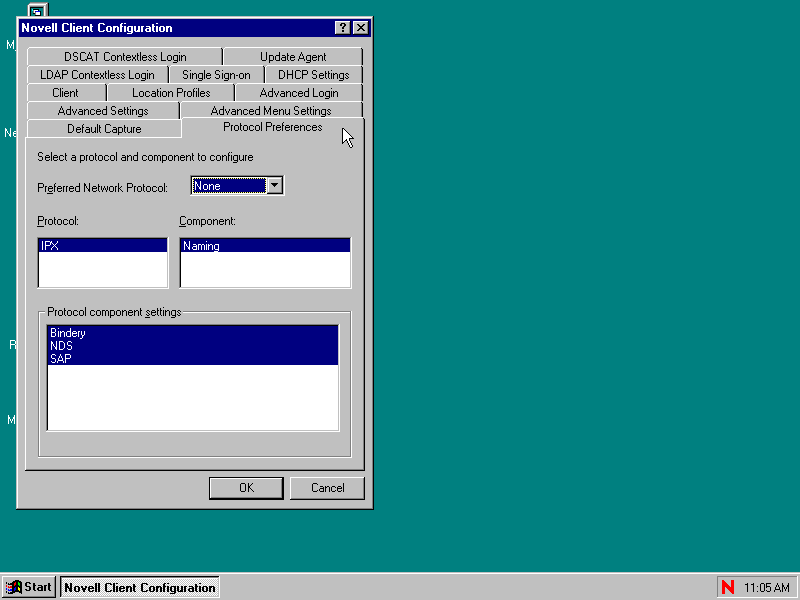Select the Single Sign-on tab
The height and width of the screenshot is (600, 800).
[216, 74]
